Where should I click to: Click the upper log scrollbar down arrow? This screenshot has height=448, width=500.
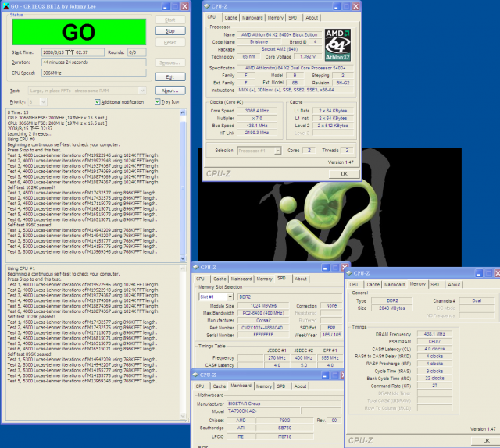click(x=183, y=258)
